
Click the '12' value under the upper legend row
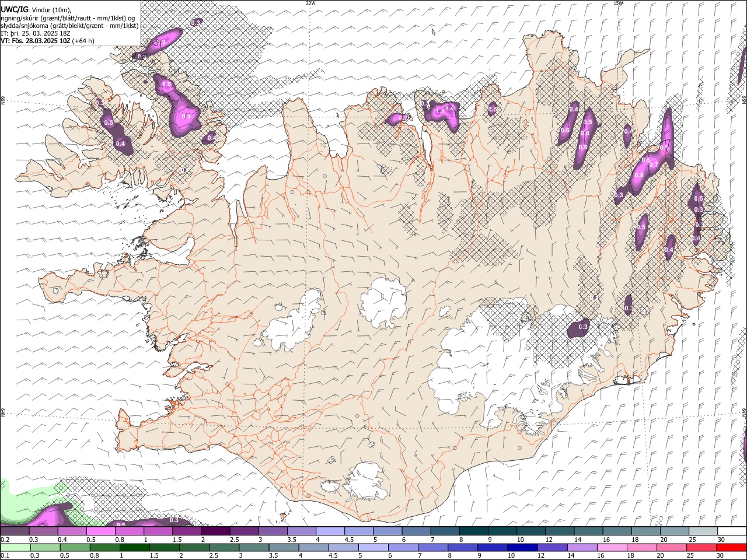point(549,540)
